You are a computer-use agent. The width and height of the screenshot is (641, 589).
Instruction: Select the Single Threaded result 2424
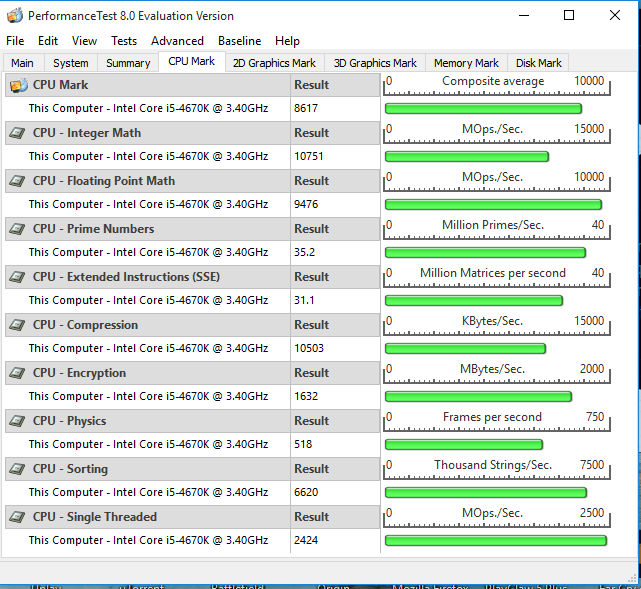[x=306, y=540]
